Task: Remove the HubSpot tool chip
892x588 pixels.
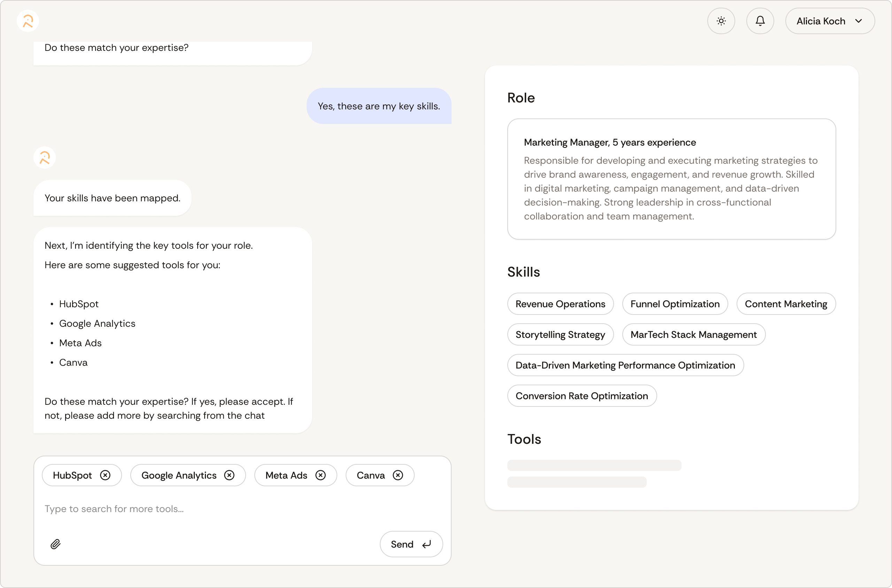Action: click(106, 475)
